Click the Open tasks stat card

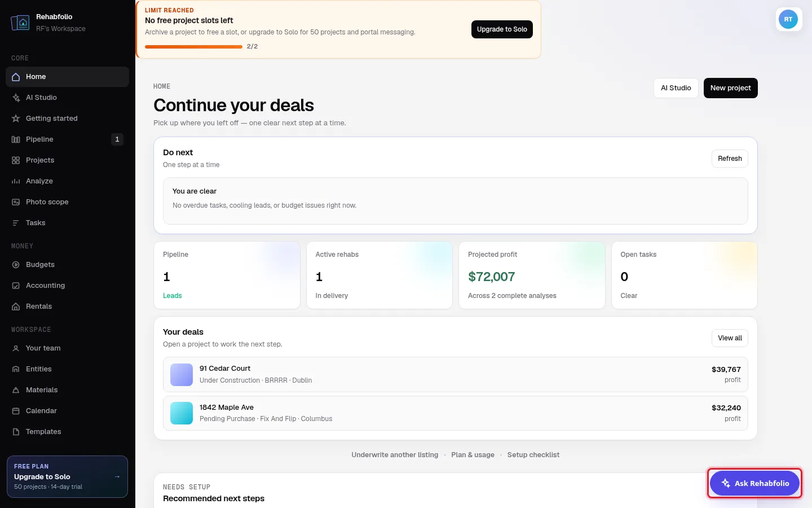[685, 275]
